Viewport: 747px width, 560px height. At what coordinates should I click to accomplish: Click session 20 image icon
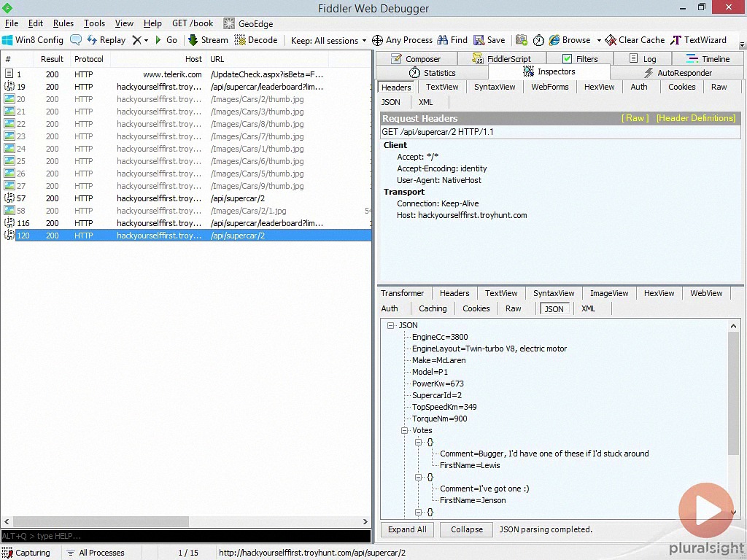[x=9, y=98]
